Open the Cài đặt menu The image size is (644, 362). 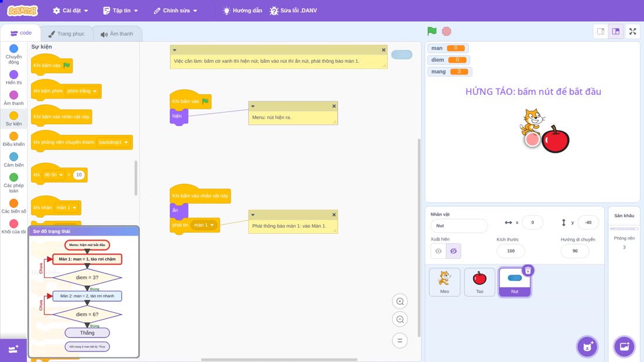71,11
